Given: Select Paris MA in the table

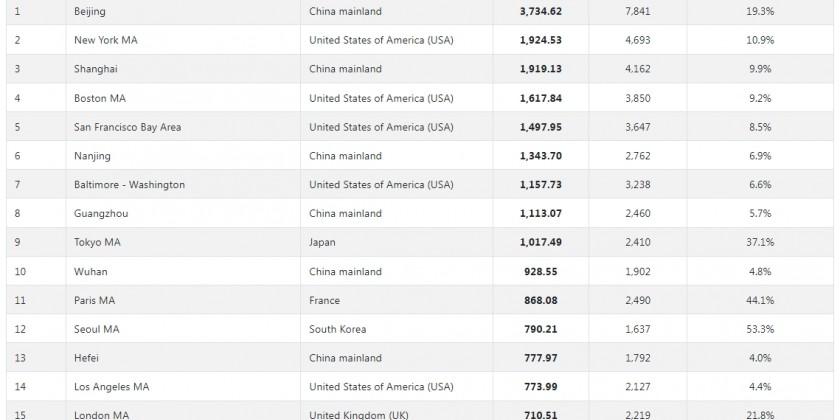Looking at the screenshot, I should [x=94, y=300].
